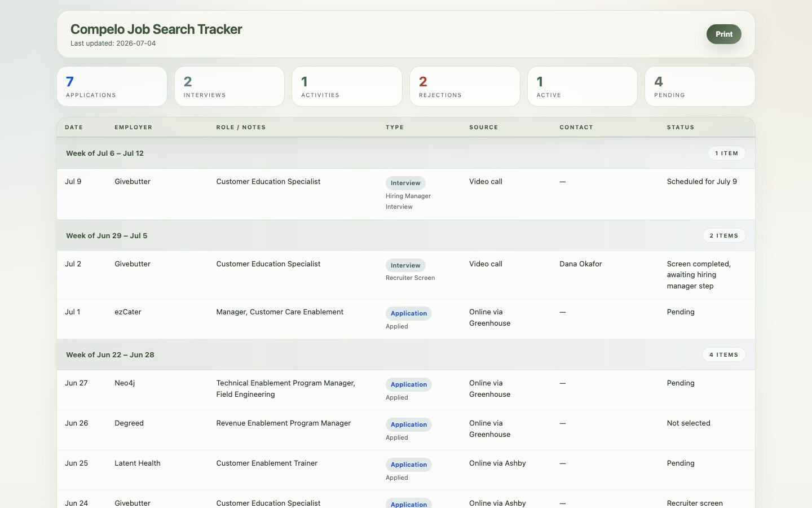Click 'Online via Greenhouse' in the ezCater row
The width and height of the screenshot is (812, 508).
(490, 318)
